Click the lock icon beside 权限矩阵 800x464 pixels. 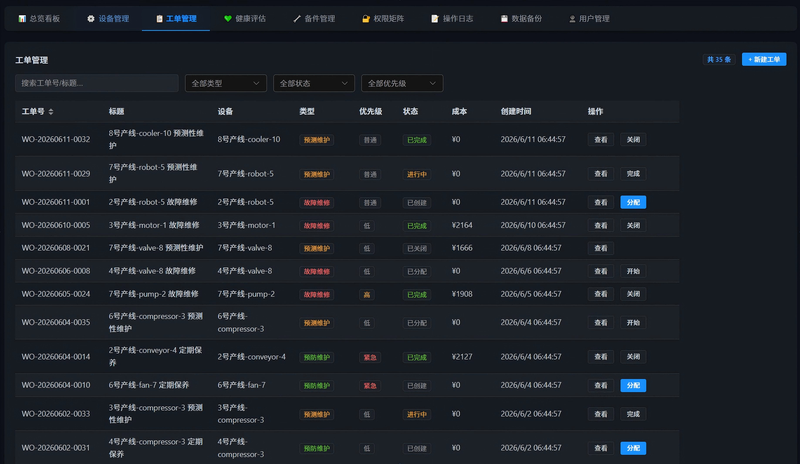366,19
